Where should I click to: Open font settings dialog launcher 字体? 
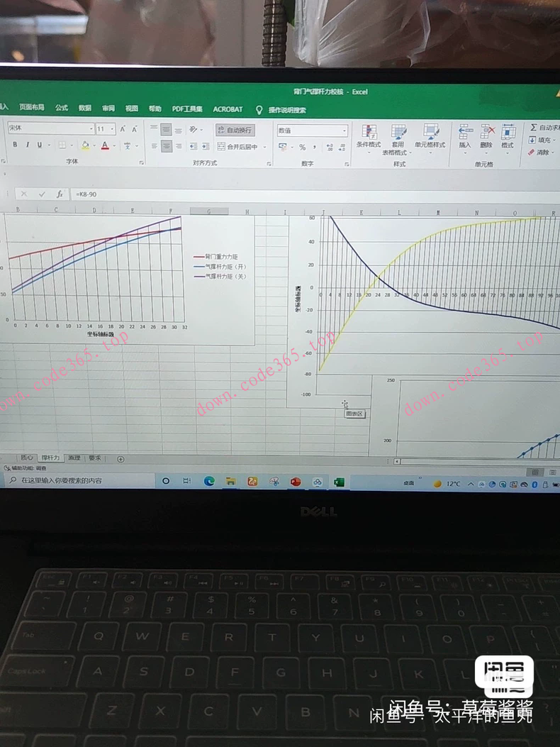[141, 162]
